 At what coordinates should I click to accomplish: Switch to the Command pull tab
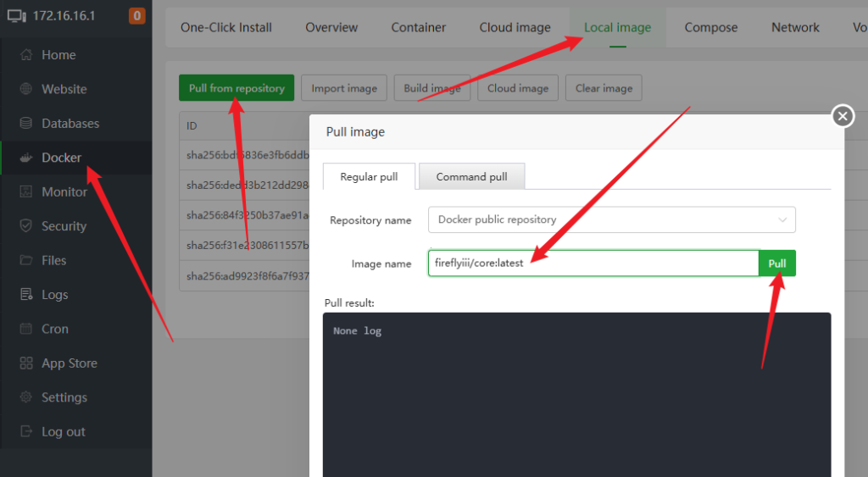click(x=471, y=176)
